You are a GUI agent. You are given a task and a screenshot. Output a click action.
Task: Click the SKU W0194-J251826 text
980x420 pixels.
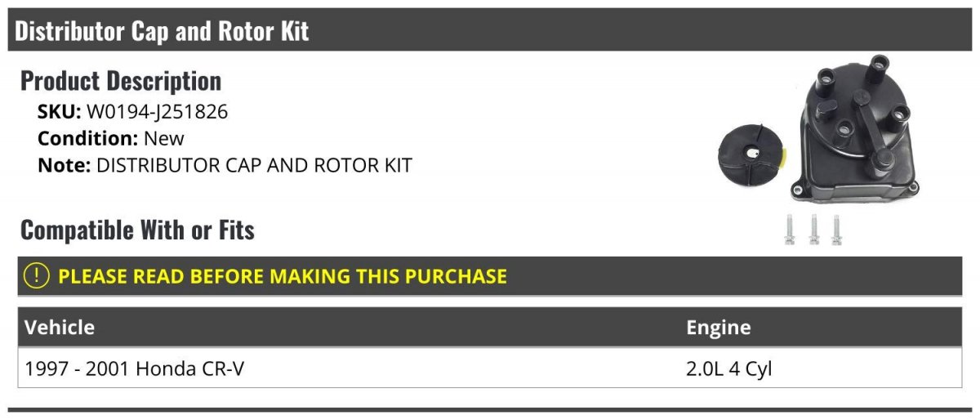point(133,112)
